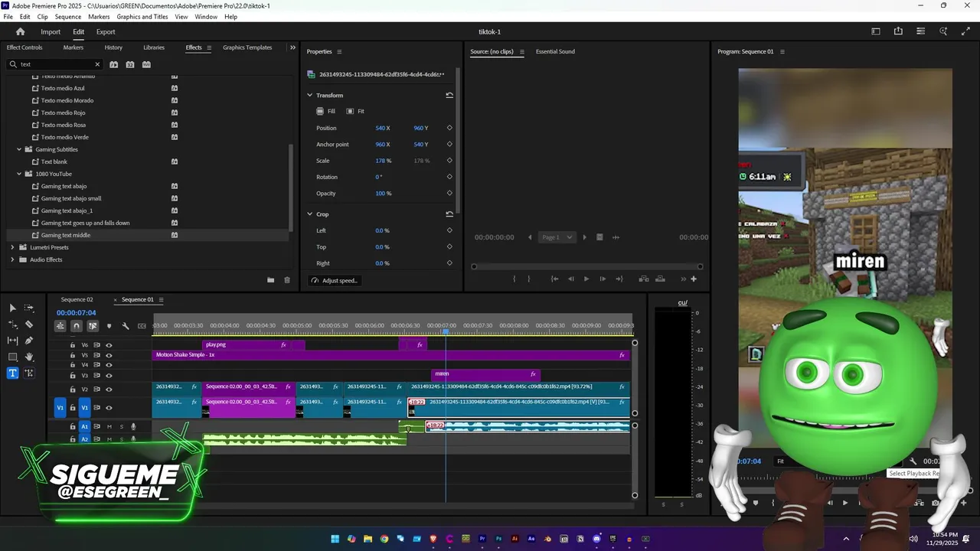Click the Fill button in Transform

pos(326,111)
